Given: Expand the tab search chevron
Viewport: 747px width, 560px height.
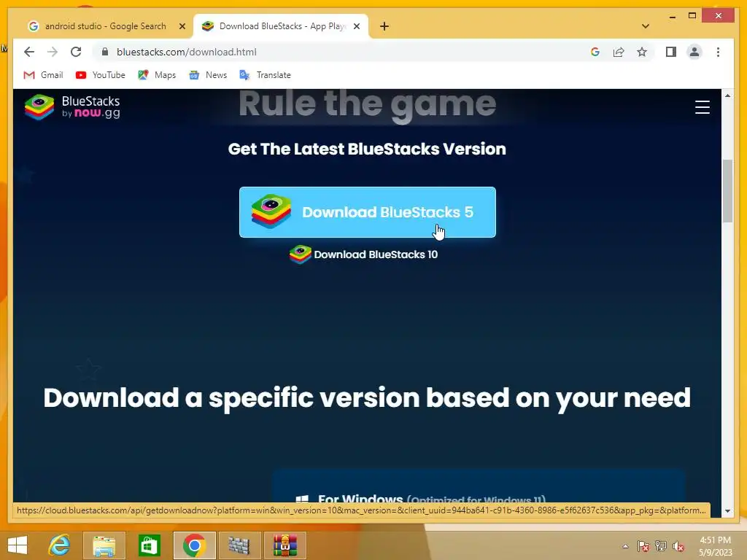Looking at the screenshot, I should (x=646, y=26).
